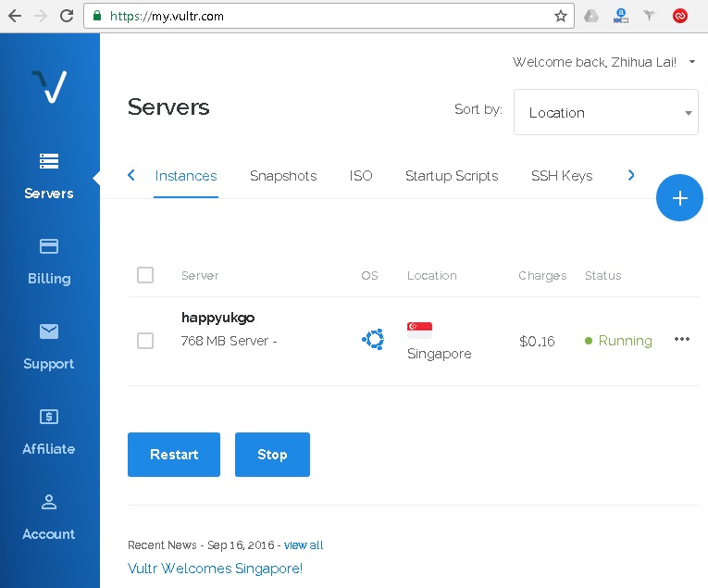The height and width of the screenshot is (588, 708).
Task: Click the OS column header
Action: [x=370, y=276]
